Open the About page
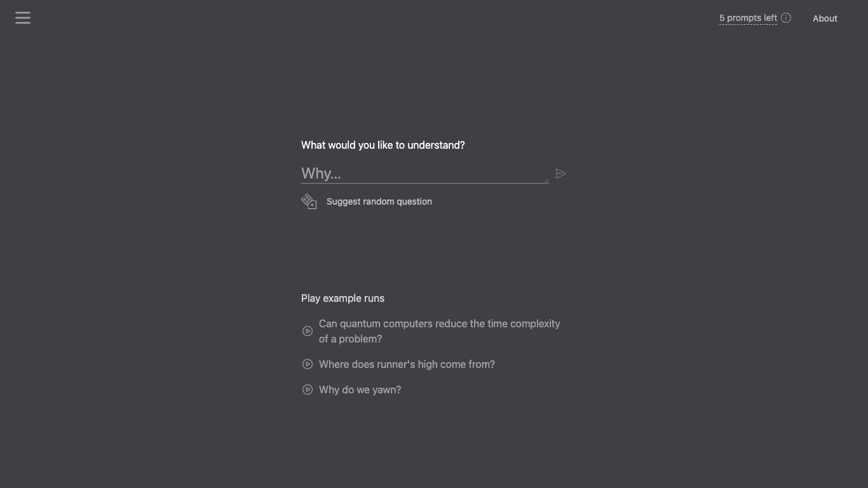The image size is (868, 488). pyautogui.click(x=825, y=18)
